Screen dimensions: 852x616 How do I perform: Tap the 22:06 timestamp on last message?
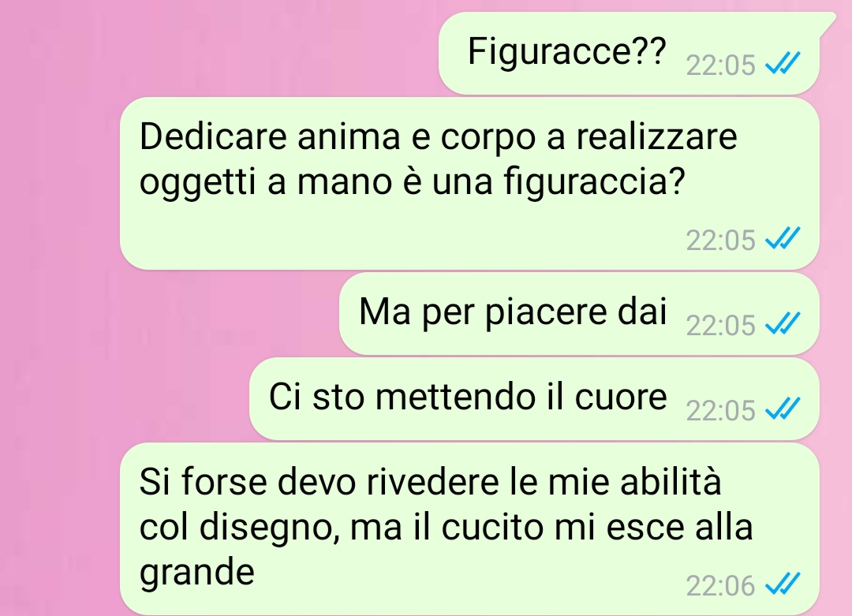pos(720,585)
